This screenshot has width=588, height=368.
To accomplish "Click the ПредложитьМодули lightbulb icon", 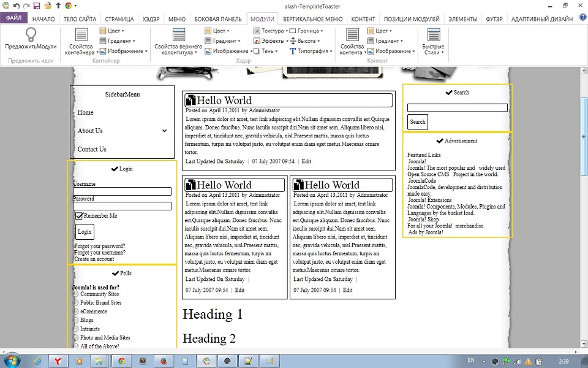I will 31,35.
